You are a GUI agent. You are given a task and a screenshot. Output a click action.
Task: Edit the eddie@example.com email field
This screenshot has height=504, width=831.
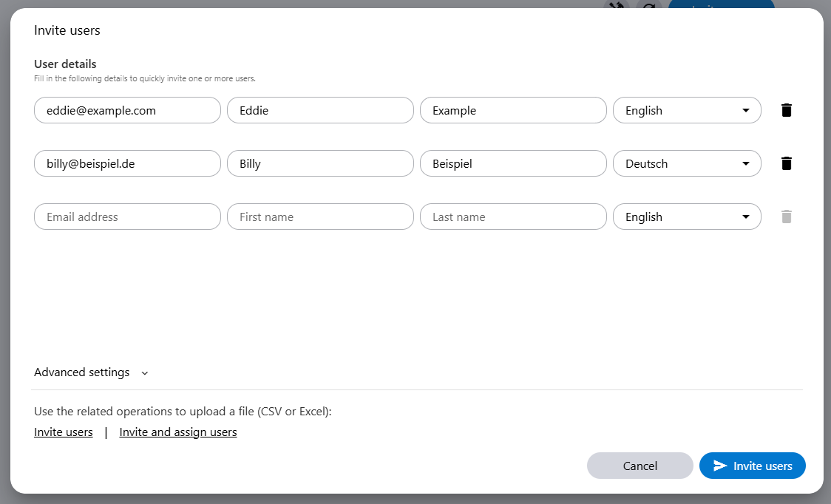point(127,110)
